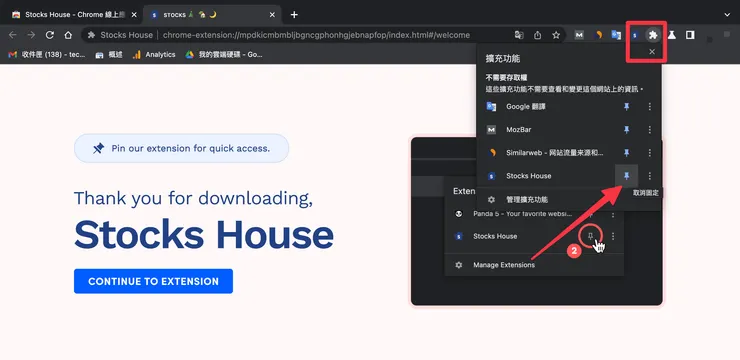
Task: Open more options for Similarweb
Action: point(650,152)
